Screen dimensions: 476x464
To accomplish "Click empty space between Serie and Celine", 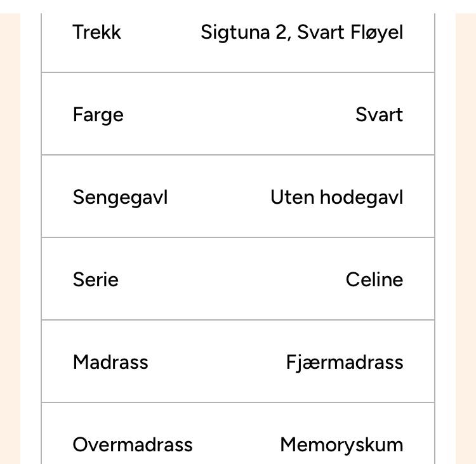I will (231, 280).
